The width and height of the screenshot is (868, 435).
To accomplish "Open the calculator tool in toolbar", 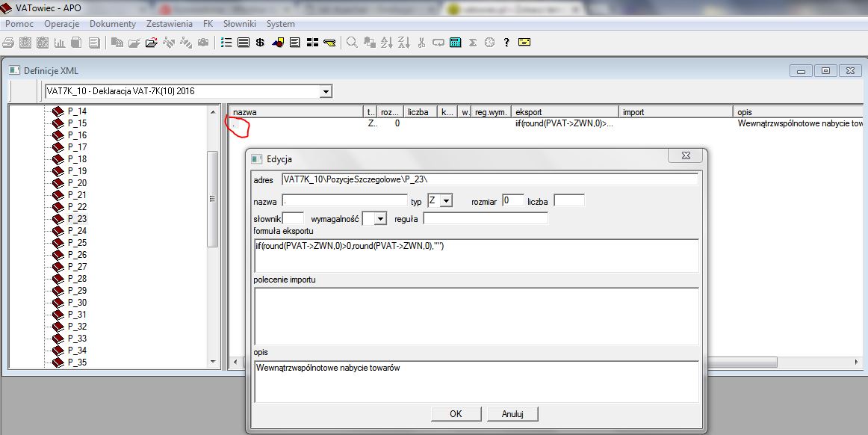I will (455, 43).
